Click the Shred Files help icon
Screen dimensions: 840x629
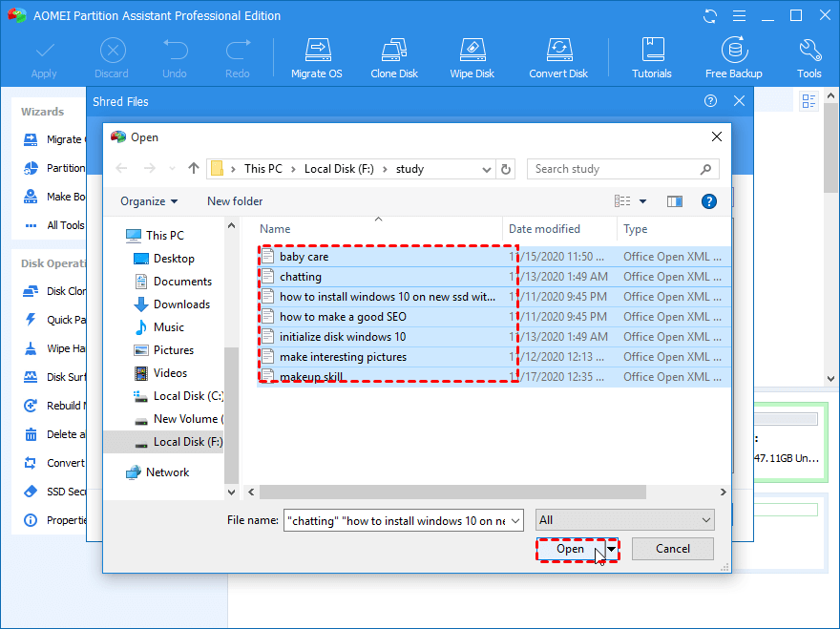coord(710,101)
